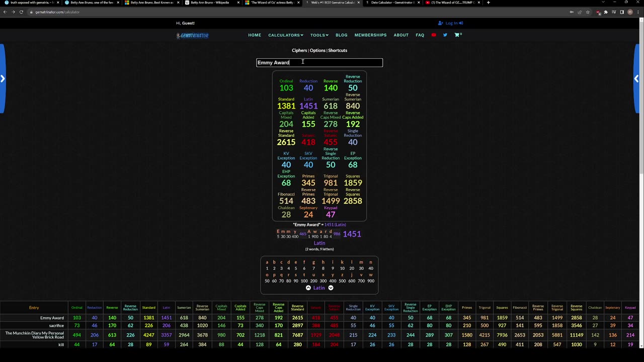Select the Sumerian value 618
644x362 pixels.
point(331,106)
